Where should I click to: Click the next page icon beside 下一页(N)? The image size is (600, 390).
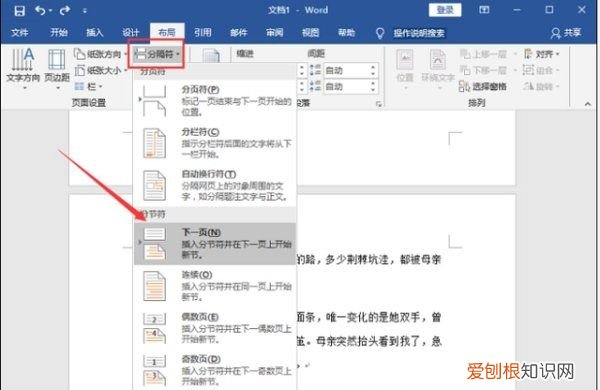(x=155, y=243)
